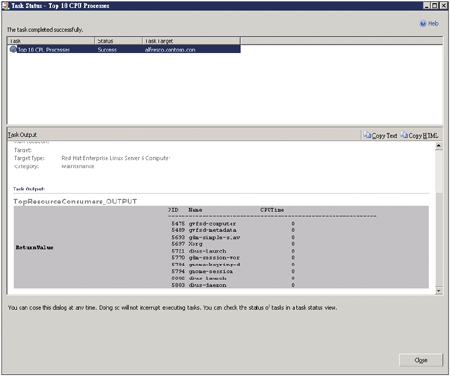
Task: Click the Copy Text button
Action: [380, 135]
